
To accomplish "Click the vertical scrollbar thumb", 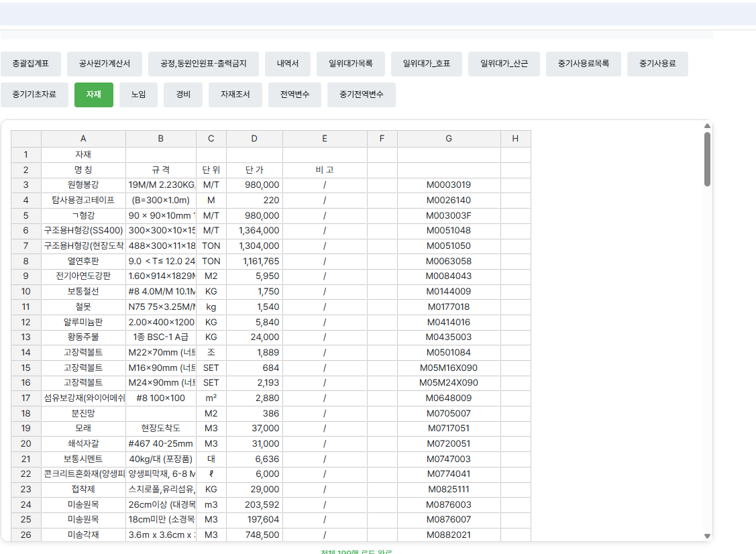I will pos(707,159).
